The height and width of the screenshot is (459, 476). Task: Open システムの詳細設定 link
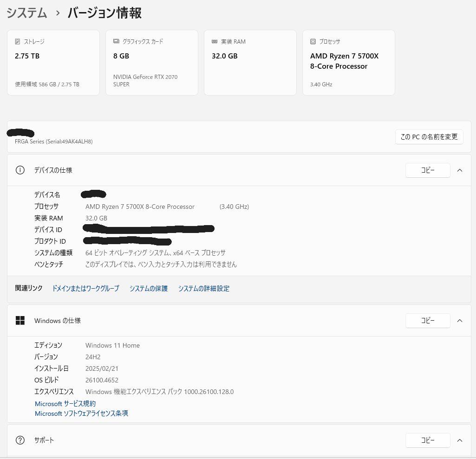(x=203, y=288)
